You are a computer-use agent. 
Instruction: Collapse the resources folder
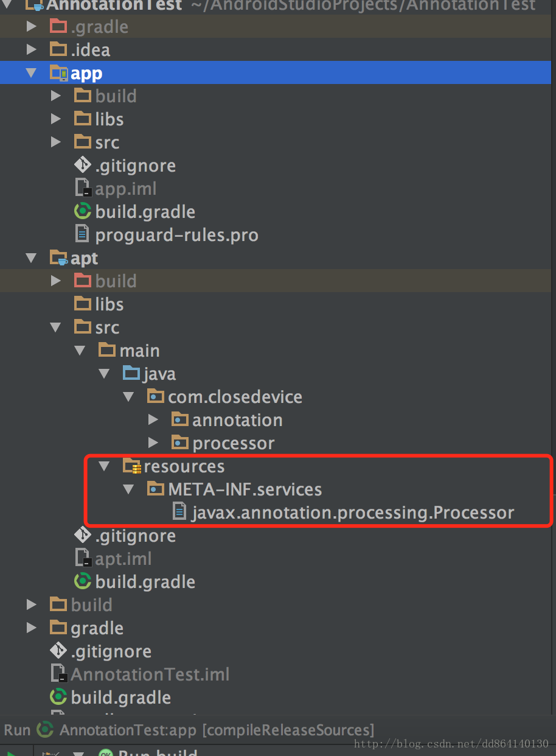(x=105, y=466)
